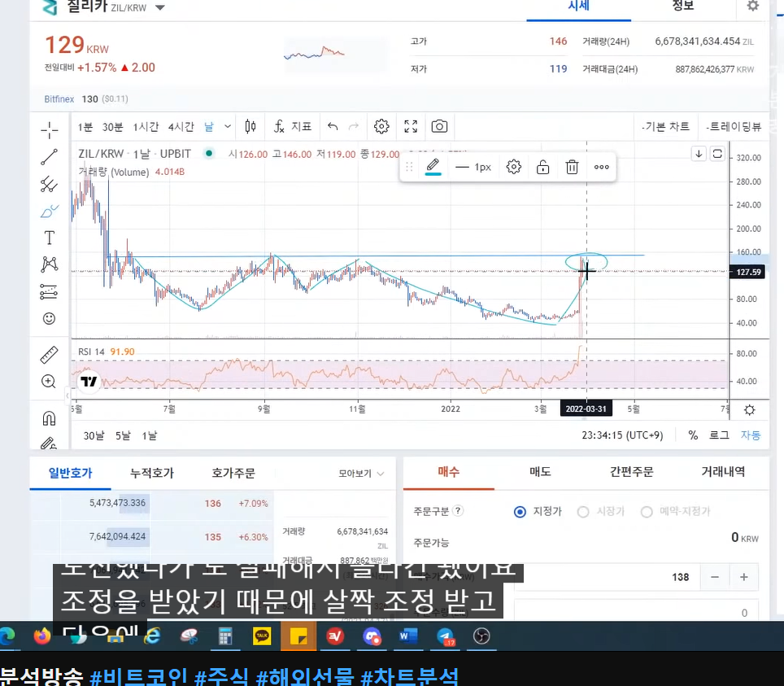Switch to the 누적호가 tab
The height and width of the screenshot is (686, 784).
click(x=152, y=473)
